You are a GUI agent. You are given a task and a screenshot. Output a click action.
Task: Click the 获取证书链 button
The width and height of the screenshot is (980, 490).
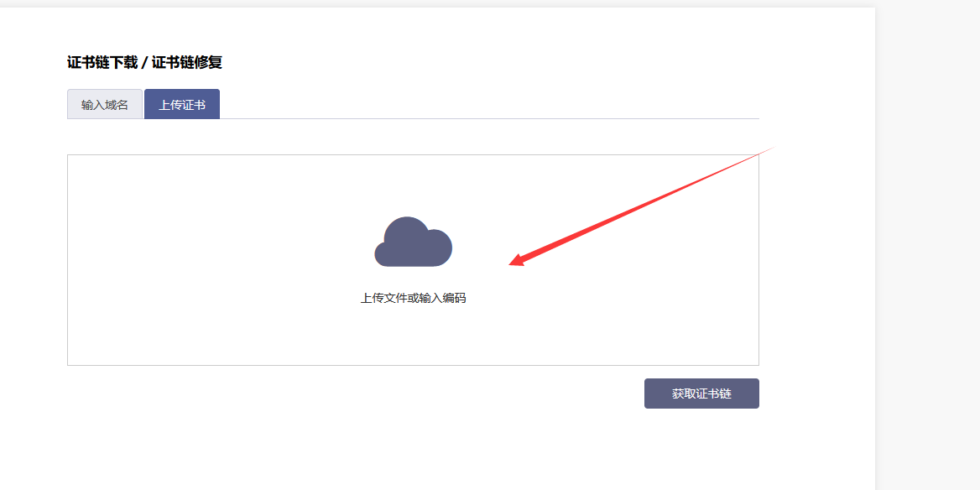(x=701, y=394)
